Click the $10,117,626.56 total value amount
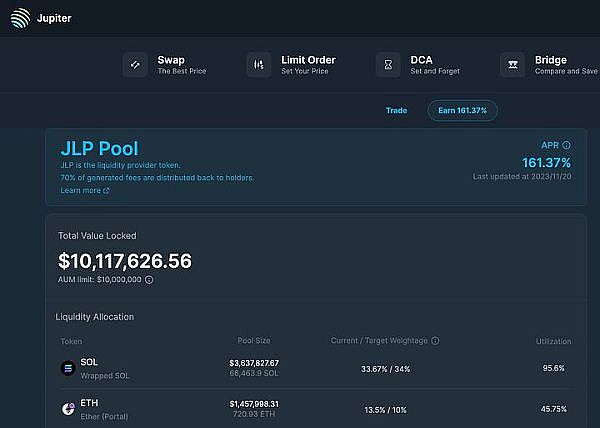This screenshot has height=428, width=600. [125, 261]
